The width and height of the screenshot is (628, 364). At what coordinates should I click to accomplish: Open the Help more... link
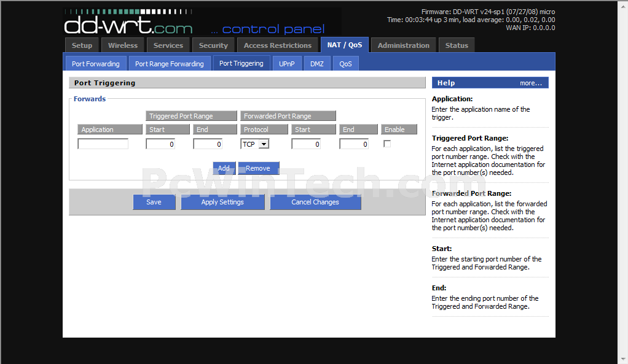click(x=531, y=83)
